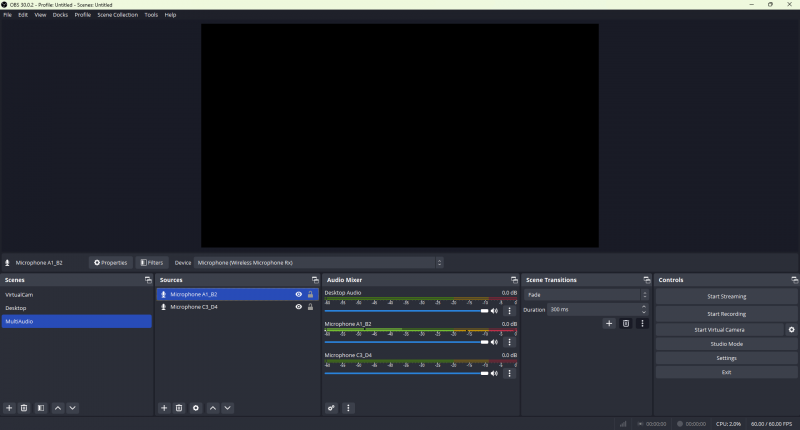Click Start Streaming button
The image size is (800, 430).
click(727, 296)
